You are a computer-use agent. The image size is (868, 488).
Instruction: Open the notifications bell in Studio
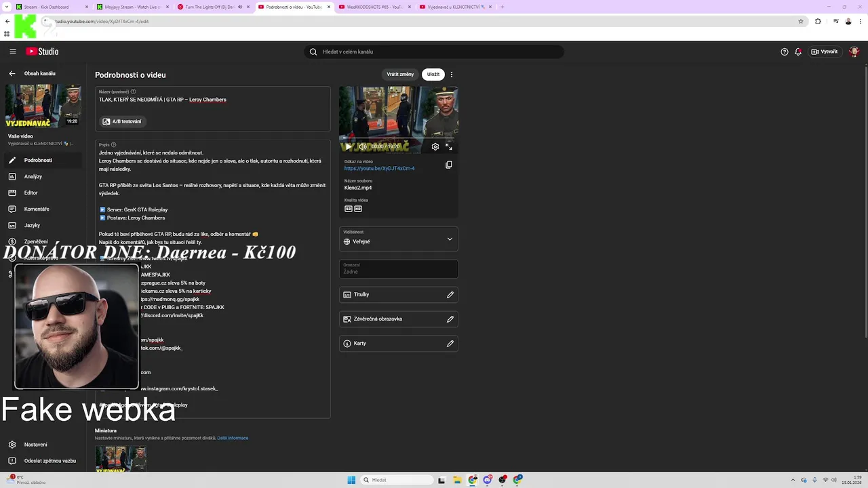point(798,52)
